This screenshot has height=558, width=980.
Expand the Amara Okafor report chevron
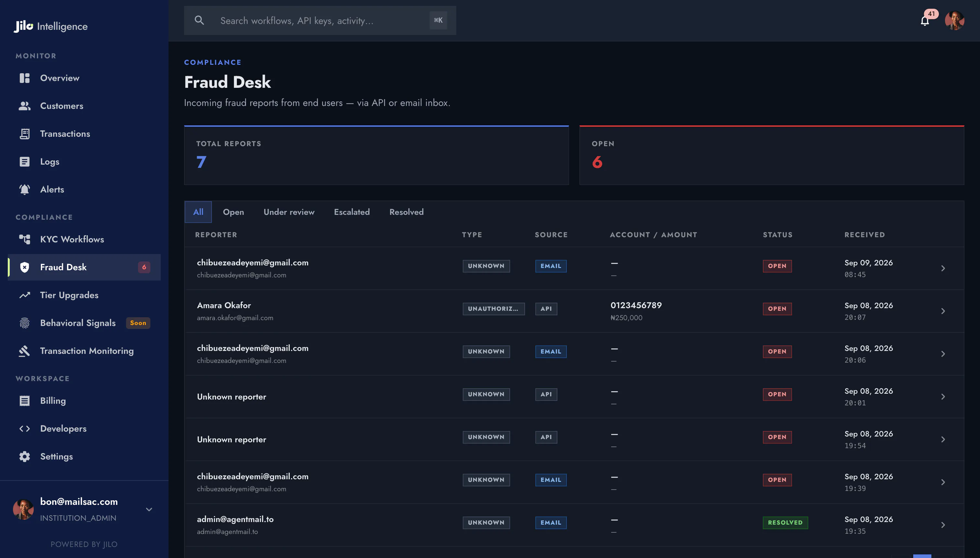(943, 311)
